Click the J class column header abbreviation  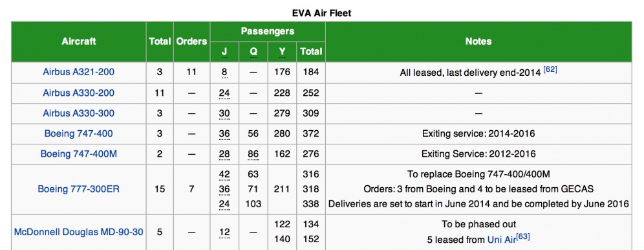224,51
